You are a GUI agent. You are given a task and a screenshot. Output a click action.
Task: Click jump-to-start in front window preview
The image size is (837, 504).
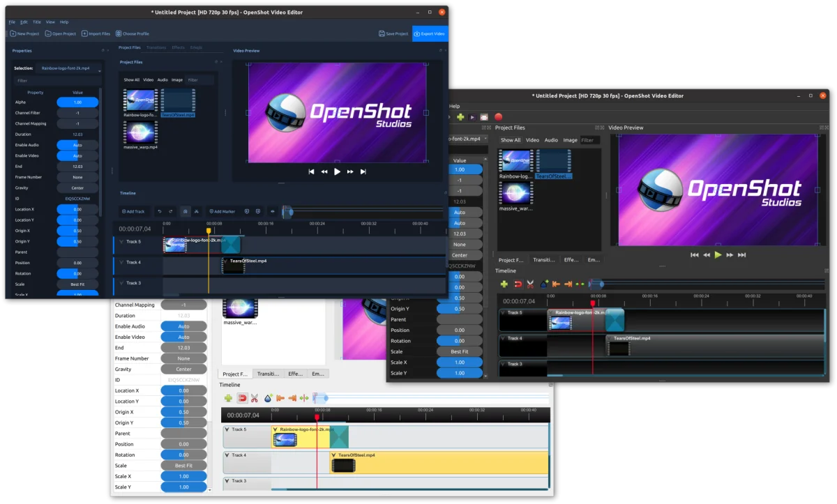point(311,171)
